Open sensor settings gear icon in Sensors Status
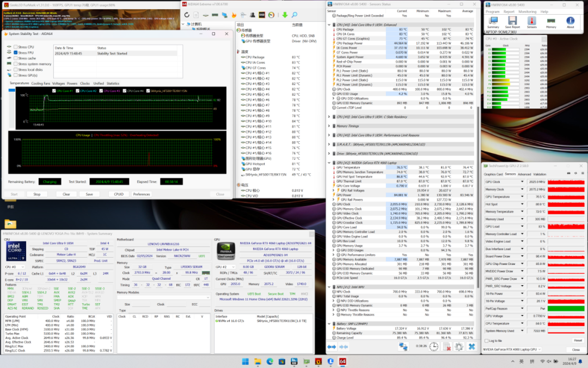Screen dimensions: 588x368 (459, 347)
